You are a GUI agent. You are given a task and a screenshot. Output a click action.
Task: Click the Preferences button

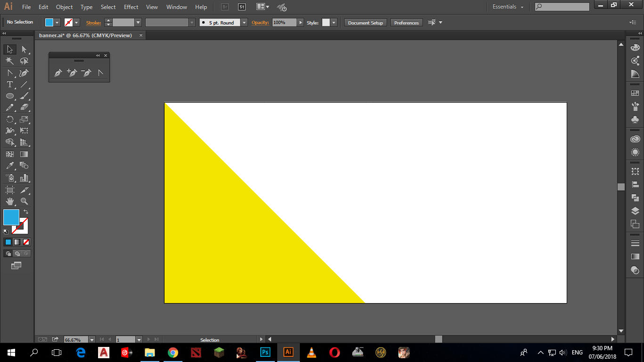pyautogui.click(x=406, y=23)
